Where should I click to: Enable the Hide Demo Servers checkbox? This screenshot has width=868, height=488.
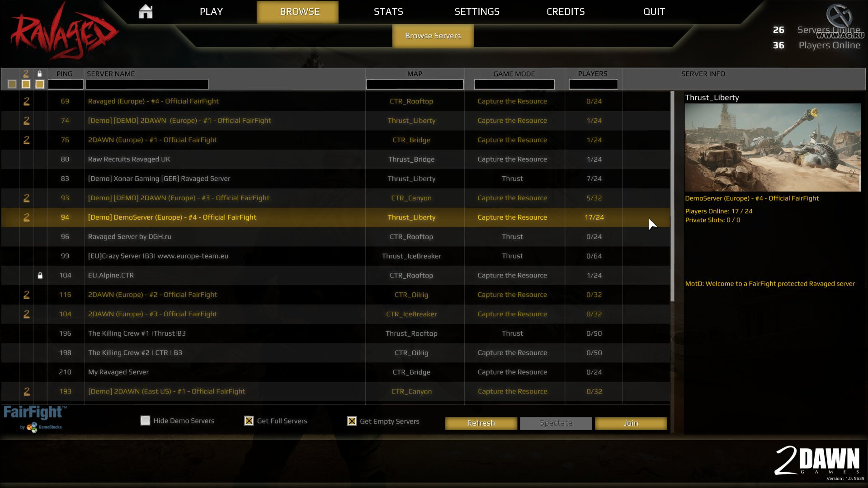coord(145,421)
